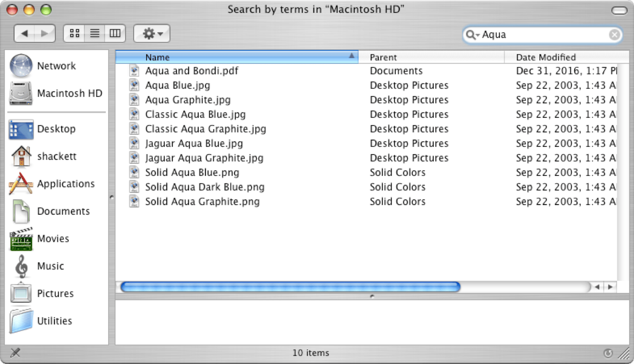634x364 pixels.
Task: Go forward with the right arrow button
Action: pyautogui.click(x=45, y=33)
